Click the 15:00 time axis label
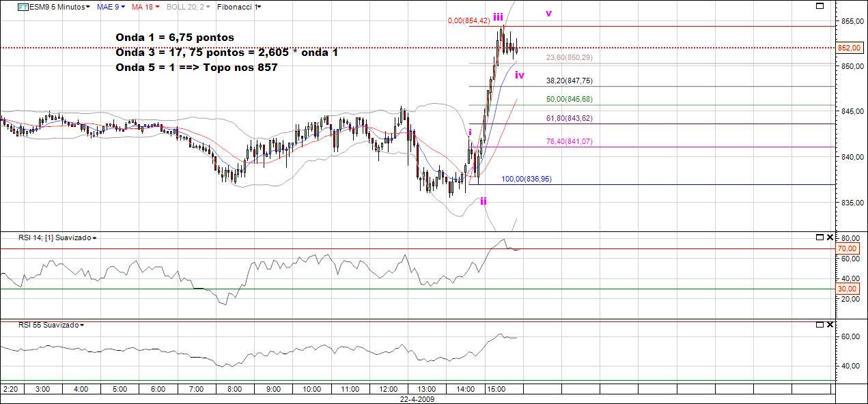Image resolution: width=868 pixels, height=404 pixels. [496, 389]
